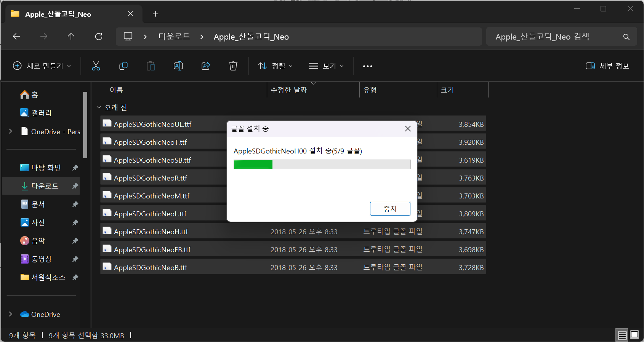Click the font install progress bar

click(322, 164)
